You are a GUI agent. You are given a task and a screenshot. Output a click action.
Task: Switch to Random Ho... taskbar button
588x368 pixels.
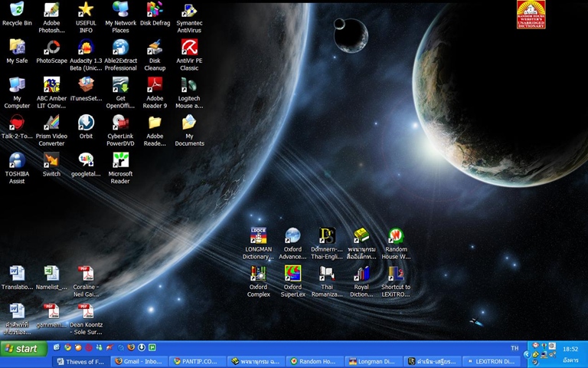[314, 362]
